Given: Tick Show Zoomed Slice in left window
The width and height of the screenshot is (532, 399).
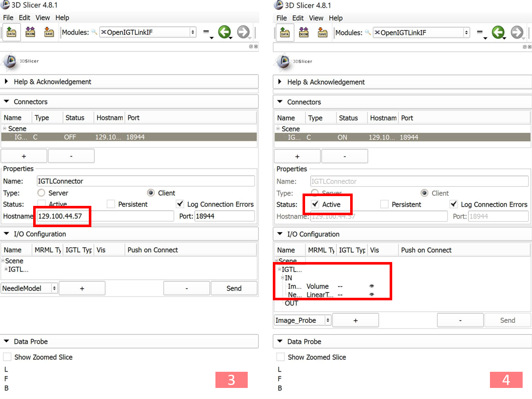Looking at the screenshot, I should (7, 357).
